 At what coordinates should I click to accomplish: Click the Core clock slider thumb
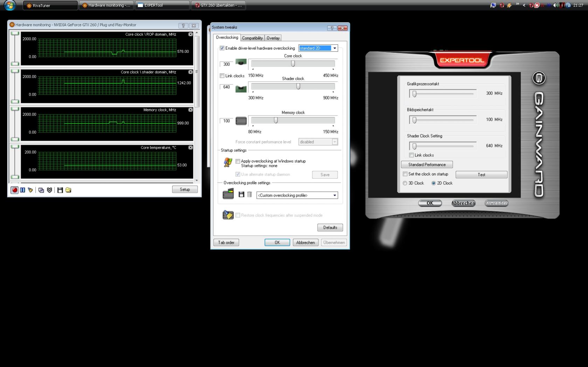(x=293, y=64)
